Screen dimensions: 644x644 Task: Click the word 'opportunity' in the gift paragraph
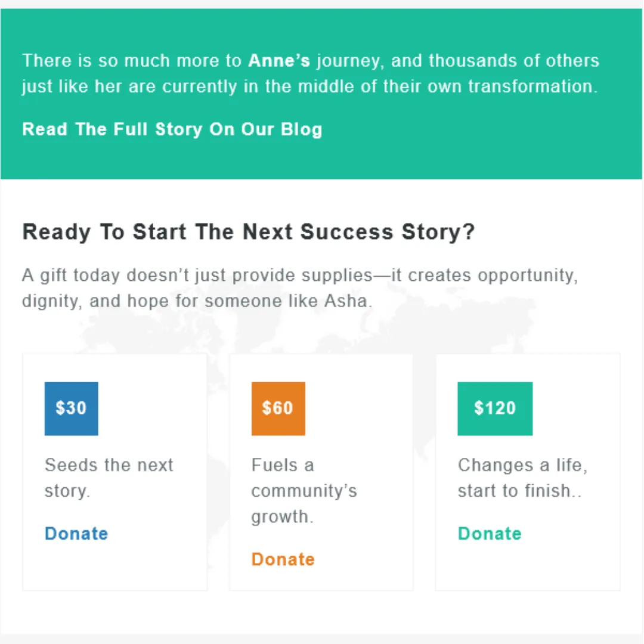[x=527, y=276]
